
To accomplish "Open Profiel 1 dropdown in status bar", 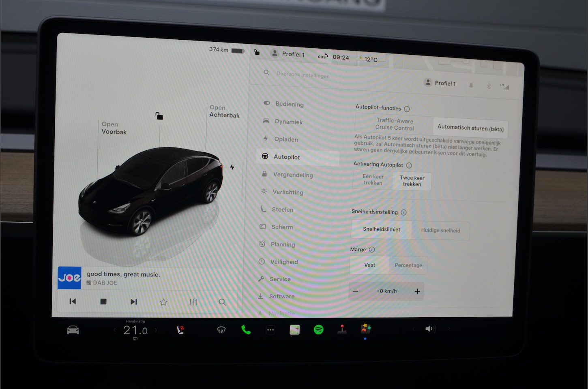I will tap(288, 54).
